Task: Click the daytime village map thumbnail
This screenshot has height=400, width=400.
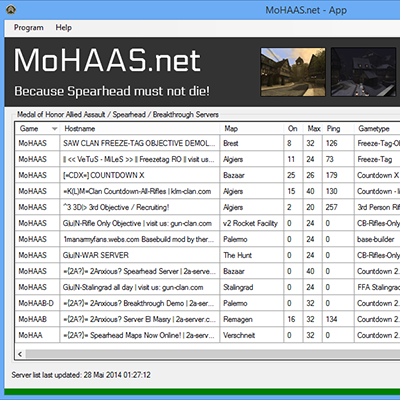Action: click(293, 72)
